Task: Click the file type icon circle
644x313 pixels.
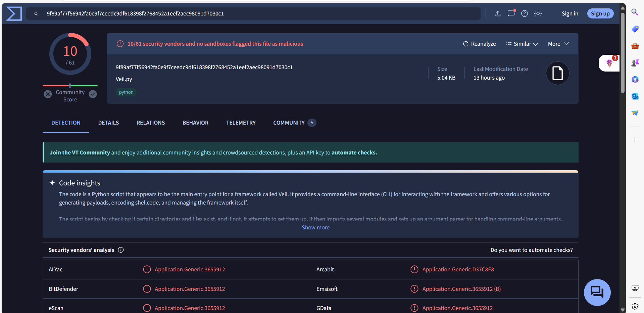Action: coord(558,73)
